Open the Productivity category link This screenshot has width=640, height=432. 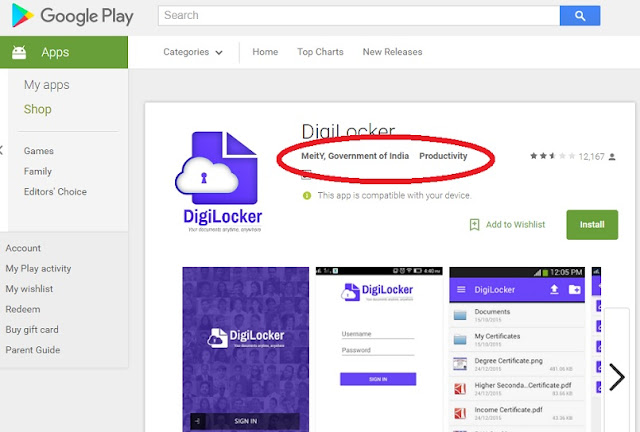[443, 156]
